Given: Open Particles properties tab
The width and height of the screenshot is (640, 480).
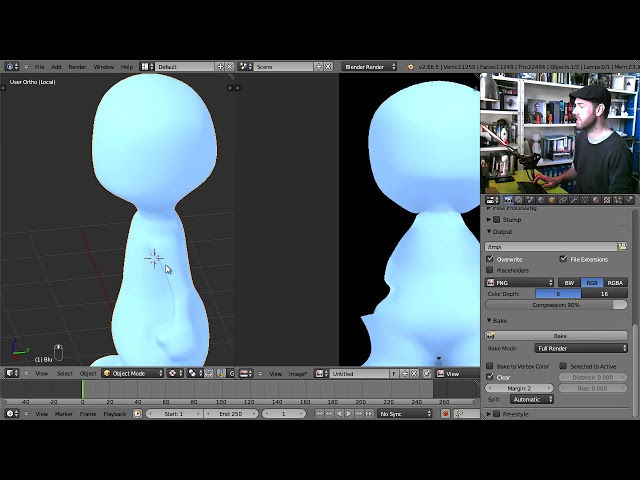Looking at the screenshot, I should coord(618,200).
